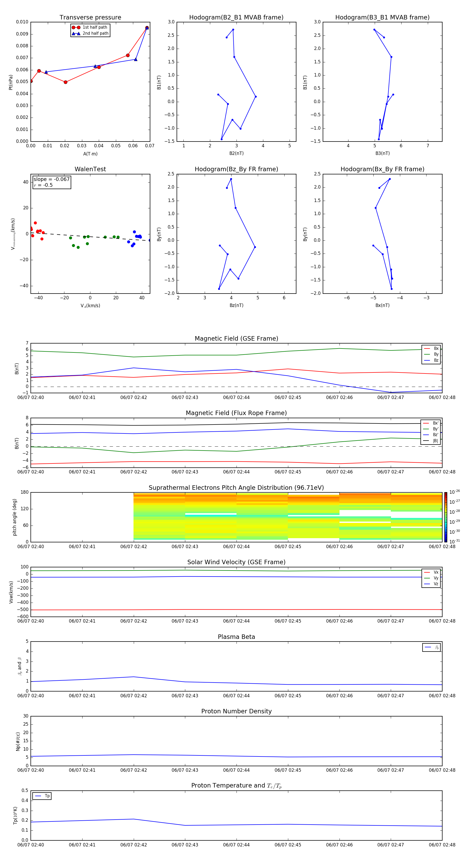
Task: Click 'Proton Temperature and Te/Tp' title
Action: tap(236, 786)
